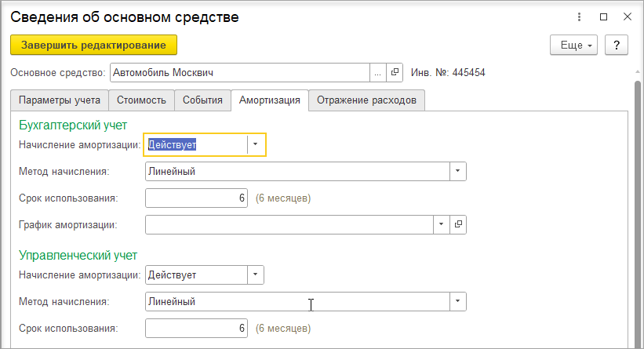Image resolution: width=644 pixels, height=349 pixels.
Task: Click the question mark help button
Action: pos(616,45)
